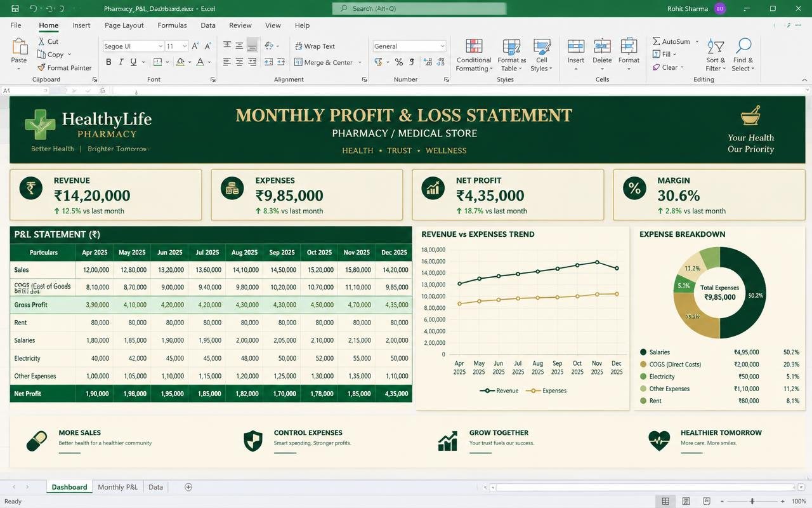The image size is (812, 508).
Task: Click the Save icon in title bar
Action: (15, 9)
